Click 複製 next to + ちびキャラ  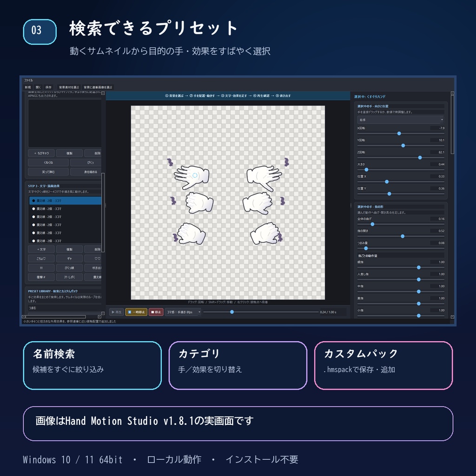point(69,153)
